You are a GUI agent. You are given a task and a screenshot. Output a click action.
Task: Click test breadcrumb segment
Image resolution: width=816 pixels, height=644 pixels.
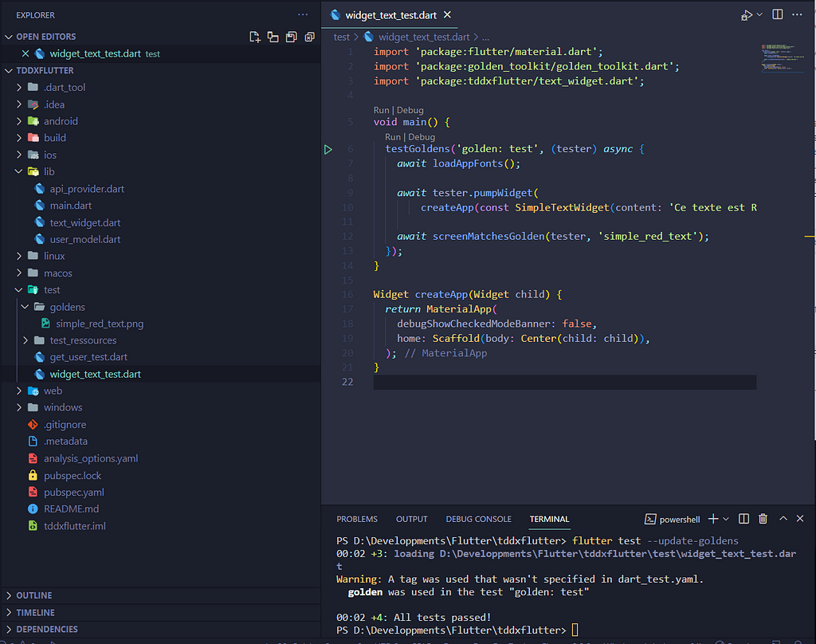[x=341, y=37]
